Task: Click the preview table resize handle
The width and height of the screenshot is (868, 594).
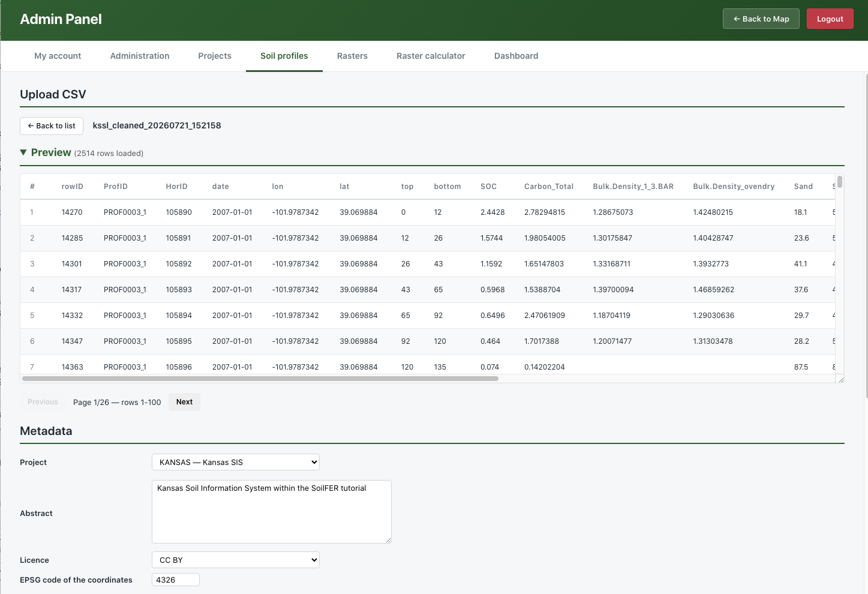Action: [840, 379]
